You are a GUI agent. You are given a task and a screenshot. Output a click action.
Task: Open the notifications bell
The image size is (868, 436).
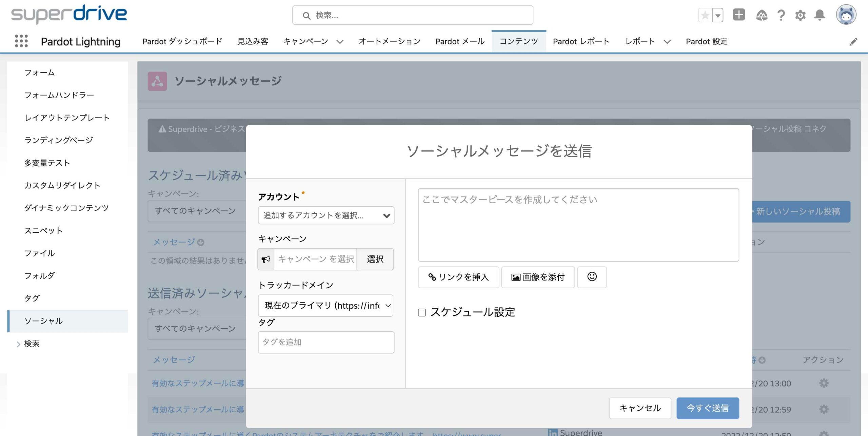click(x=820, y=15)
